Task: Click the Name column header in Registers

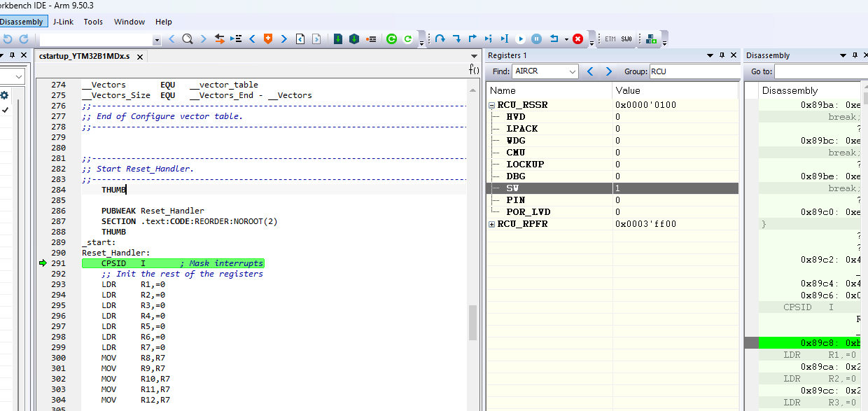Action: coord(549,90)
